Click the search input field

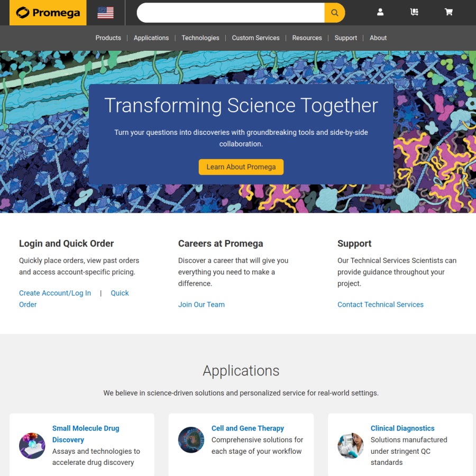pos(231,13)
